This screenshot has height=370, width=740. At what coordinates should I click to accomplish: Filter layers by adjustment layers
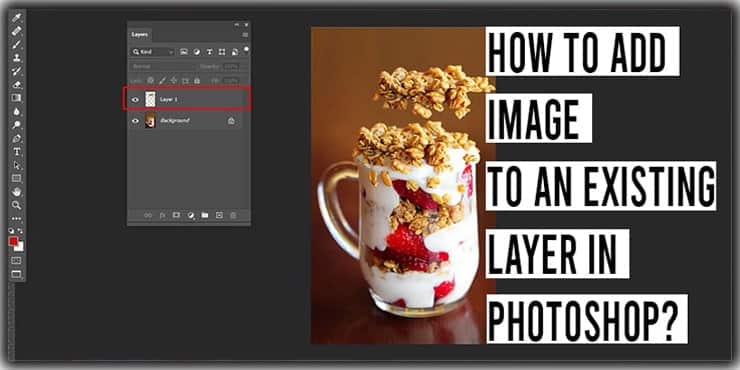tap(197, 52)
